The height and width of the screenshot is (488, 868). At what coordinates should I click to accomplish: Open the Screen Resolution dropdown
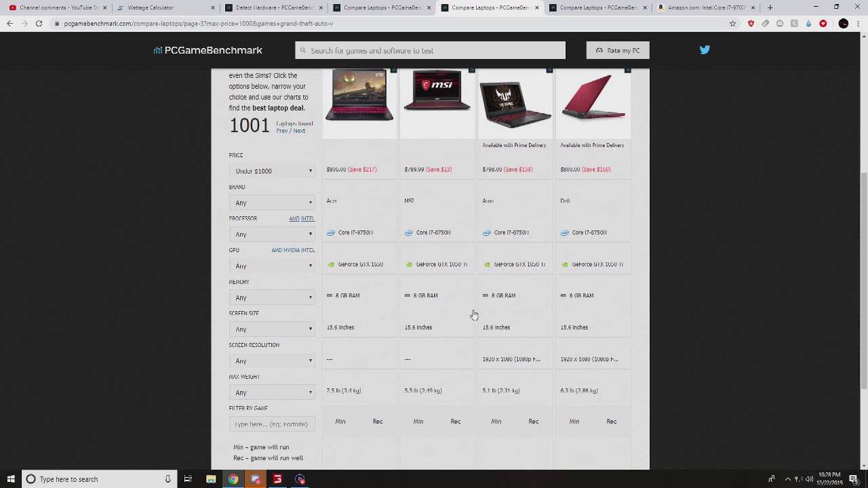[x=271, y=361]
